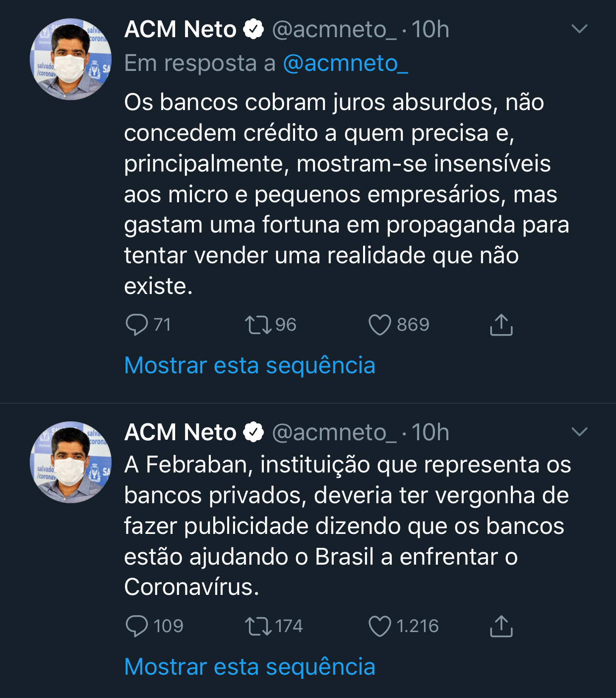Tap ACM Neto's avatar on Febraban tweet
This screenshot has width=616, height=698.
point(71,462)
